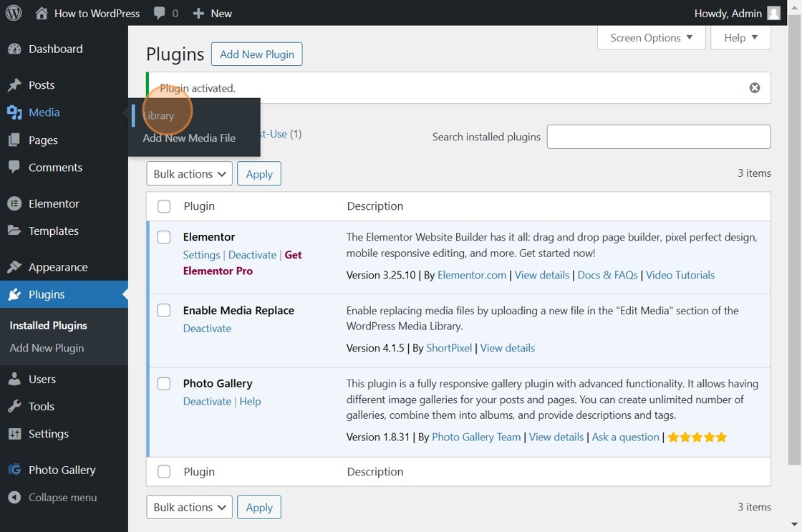This screenshot has height=532, width=802.
Task: Click the plus icon next to New
Action: tap(198, 14)
